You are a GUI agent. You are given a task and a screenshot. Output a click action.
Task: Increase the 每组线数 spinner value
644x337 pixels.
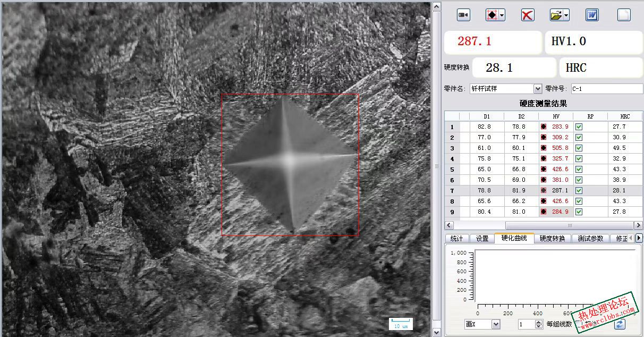538,322
